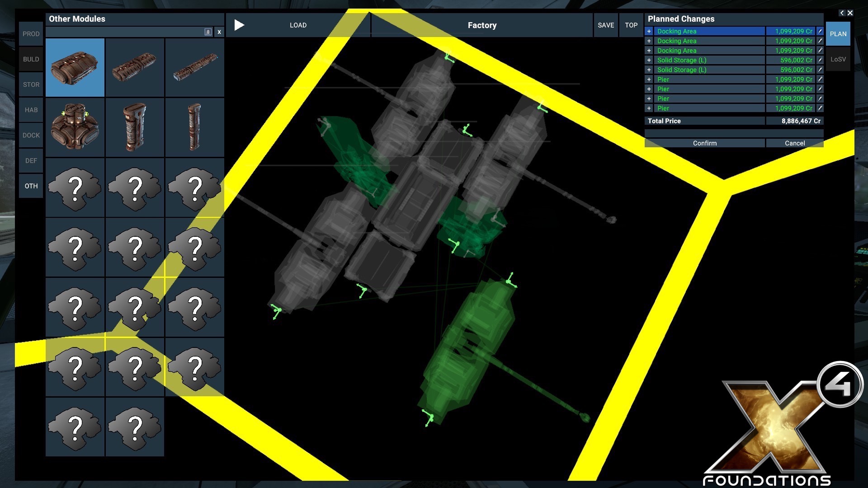Click the back arrow icon at top-right corner

click(x=842, y=13)
